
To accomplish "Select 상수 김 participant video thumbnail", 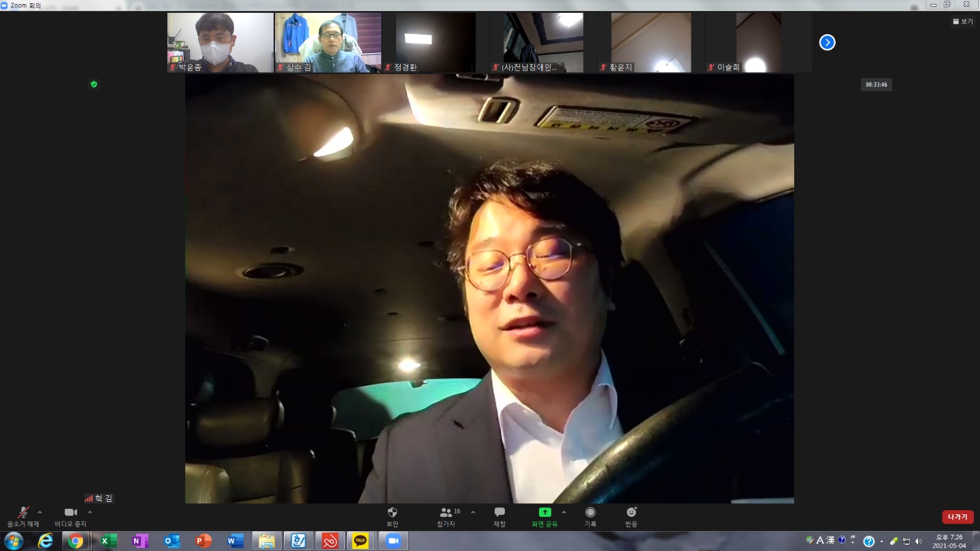I will 328,42.
